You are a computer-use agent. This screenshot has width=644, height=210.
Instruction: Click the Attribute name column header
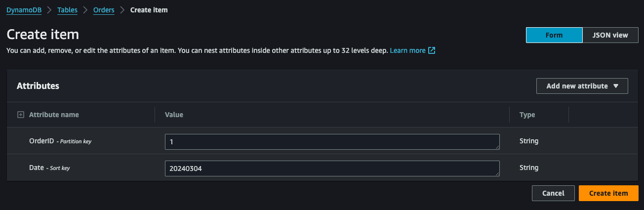54,115
